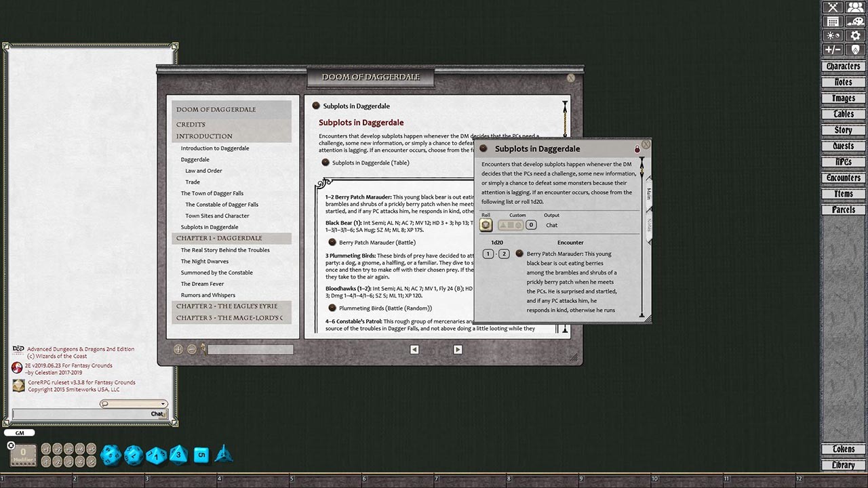Click the scrollbar down arrow in Subplots window
Viewport: 868px width, 488px height.
tap(640, 314)
